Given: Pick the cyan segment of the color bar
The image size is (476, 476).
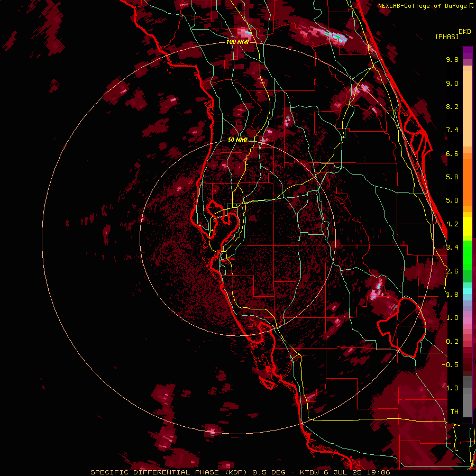Looking at the screenshot, I should (x=467, y=291).
